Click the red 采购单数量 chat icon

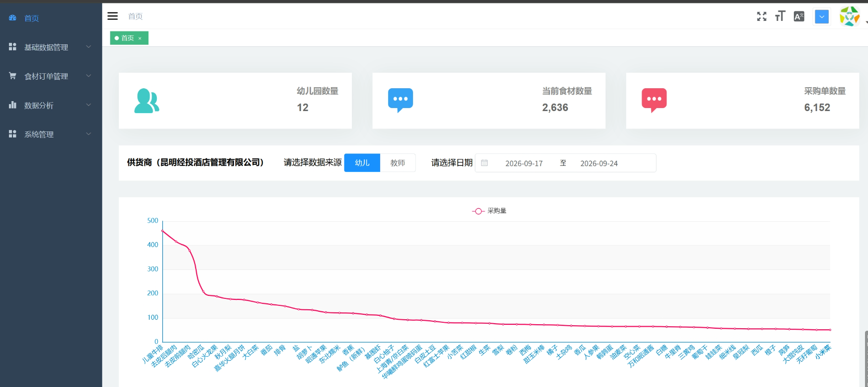(654, 100)
